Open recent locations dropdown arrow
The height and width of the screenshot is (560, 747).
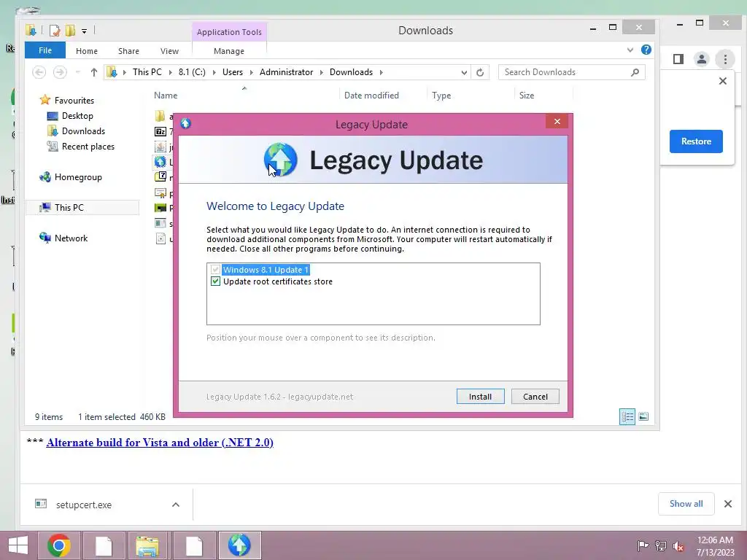[x=77, y=72]
